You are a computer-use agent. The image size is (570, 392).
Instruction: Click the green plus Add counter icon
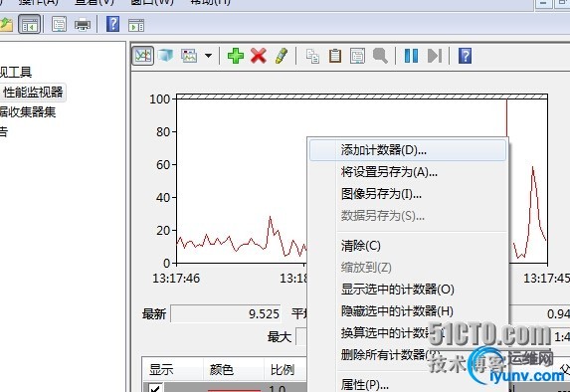(235, 56)
